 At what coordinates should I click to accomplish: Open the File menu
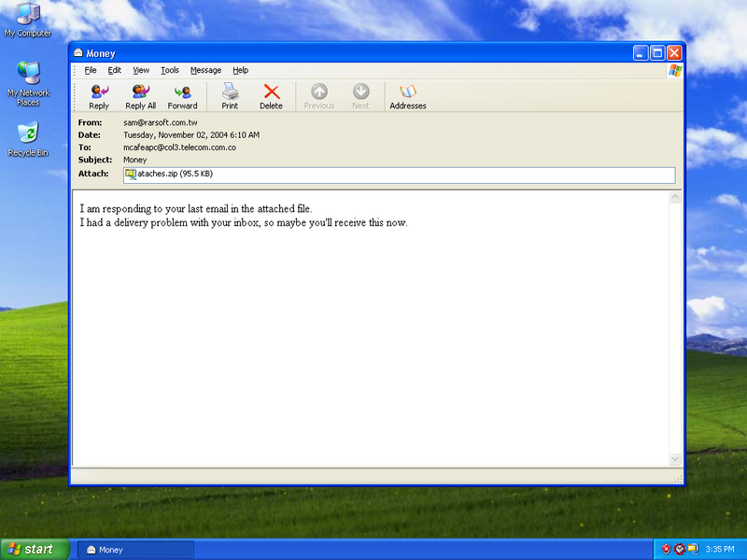[x=91, y=71]
